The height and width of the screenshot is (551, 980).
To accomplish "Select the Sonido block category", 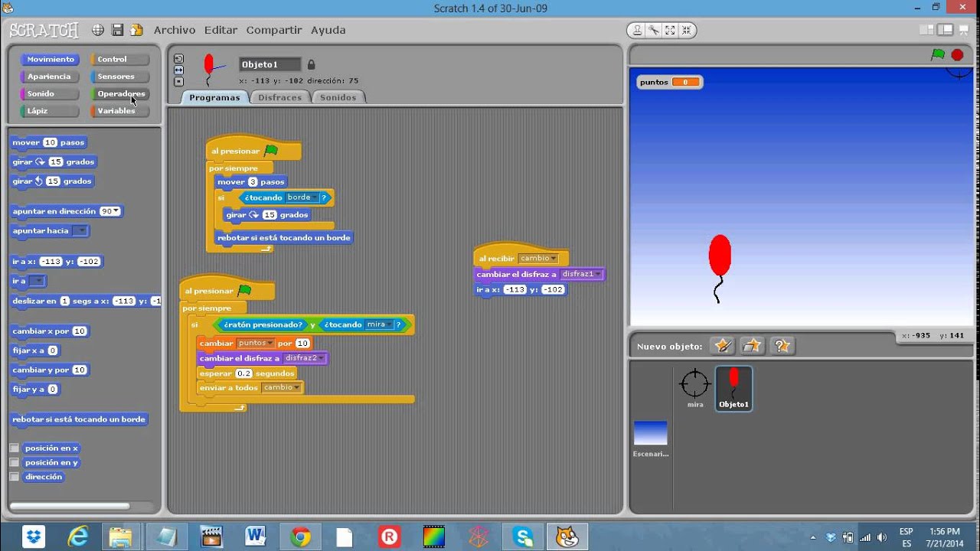I will tap(50, 94).
